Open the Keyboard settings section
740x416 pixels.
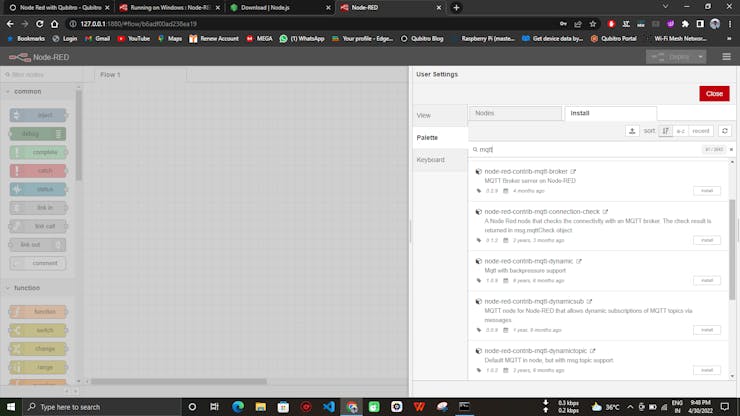(x=431, y=159)
